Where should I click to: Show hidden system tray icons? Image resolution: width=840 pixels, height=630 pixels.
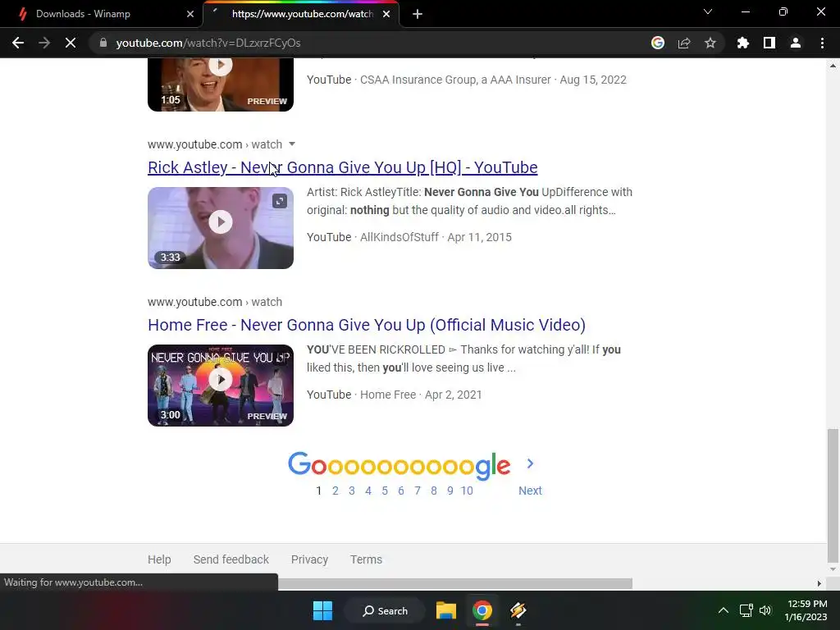724,610
